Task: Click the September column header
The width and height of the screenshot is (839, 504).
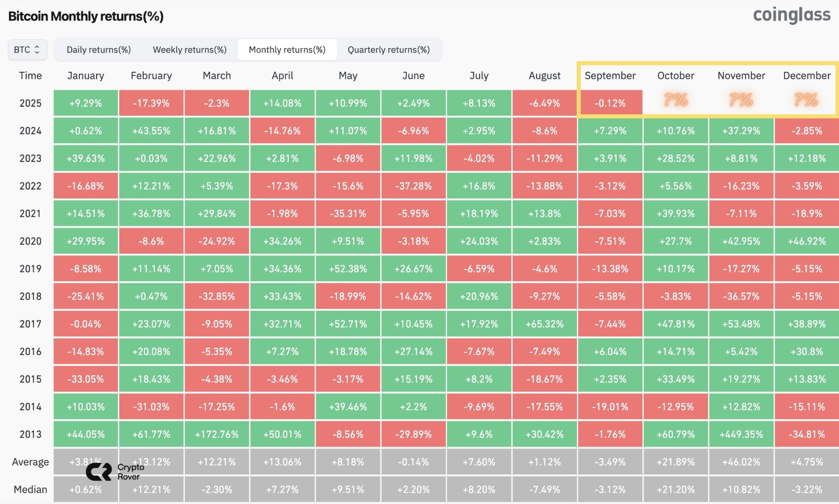Action: [x=610, y=76]
